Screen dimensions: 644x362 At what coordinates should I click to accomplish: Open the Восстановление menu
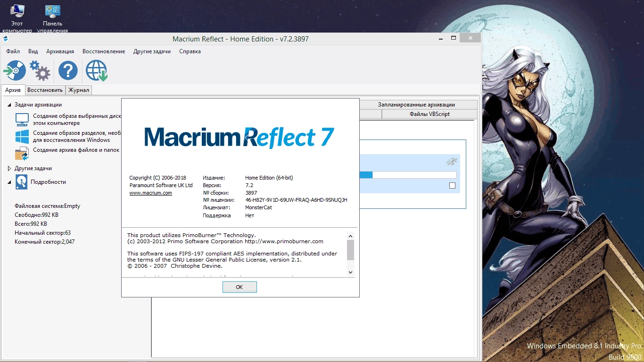pos(104,51)
